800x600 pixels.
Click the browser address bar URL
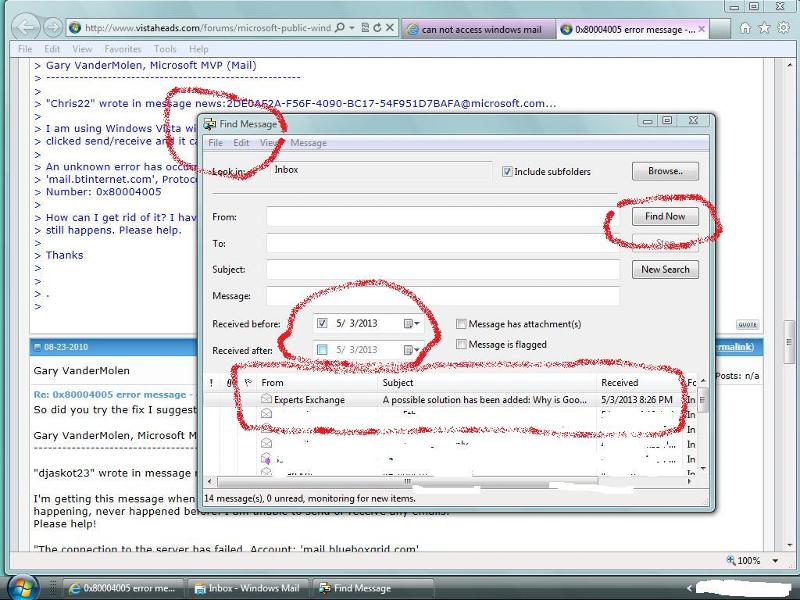(x=208, y=28)
